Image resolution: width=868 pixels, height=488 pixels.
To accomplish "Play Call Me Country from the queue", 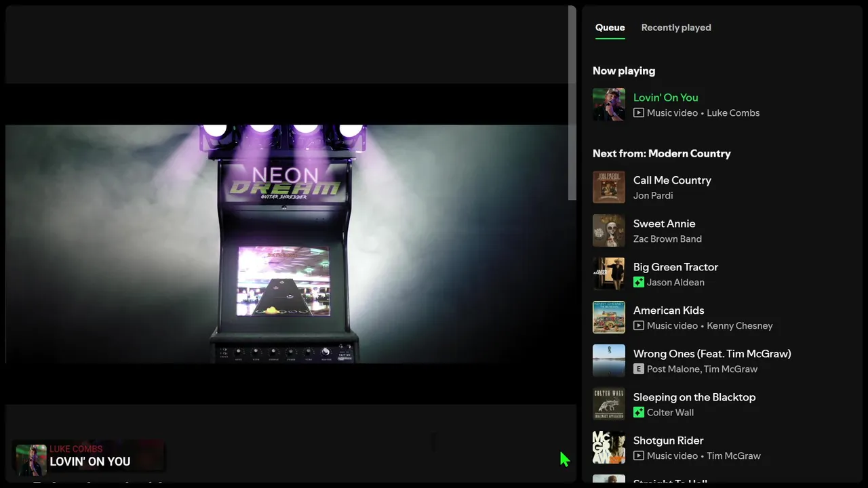I will 672,180.
